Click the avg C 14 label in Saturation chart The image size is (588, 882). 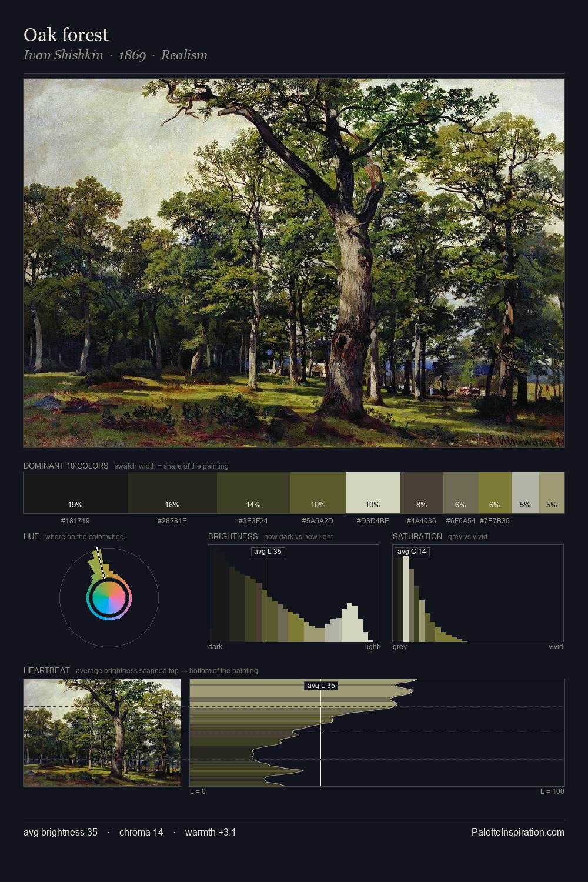[412, 552]
